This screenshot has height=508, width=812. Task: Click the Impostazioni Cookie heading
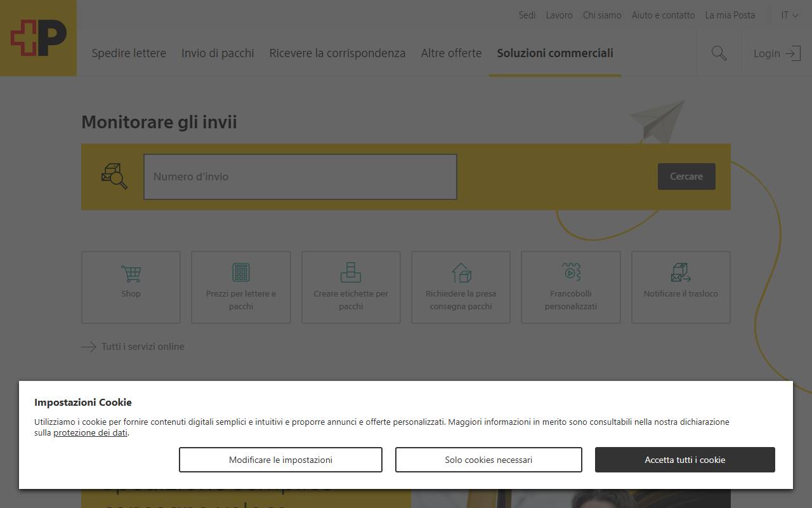83,402
